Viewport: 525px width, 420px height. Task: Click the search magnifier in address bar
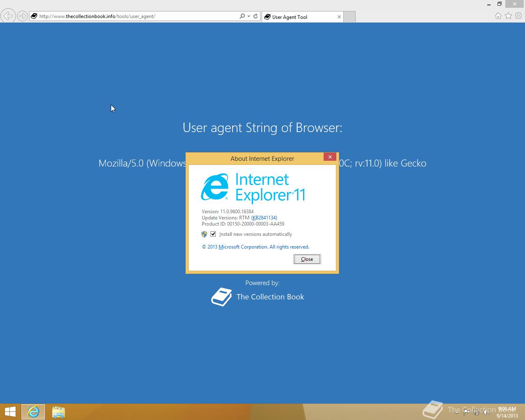pos(242,16)
